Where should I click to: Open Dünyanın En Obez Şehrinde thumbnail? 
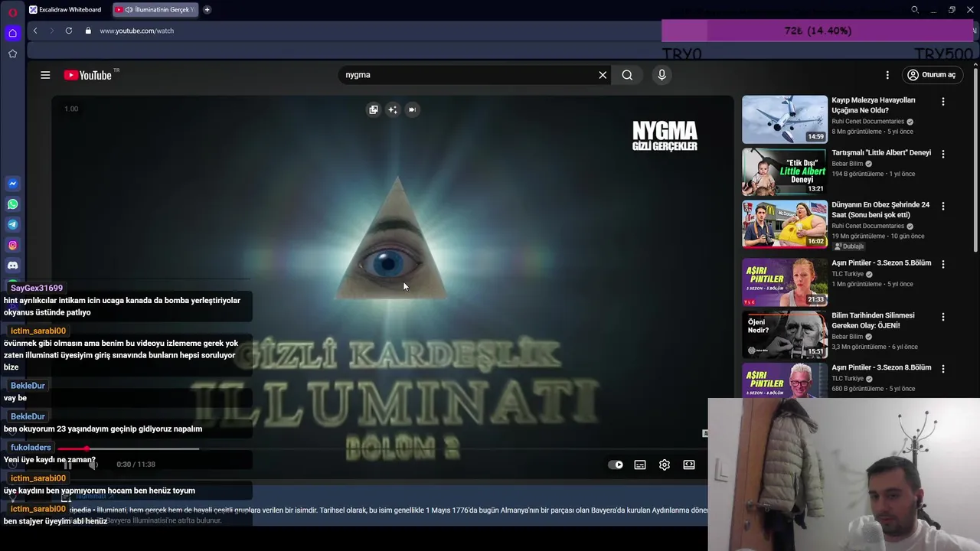pos(785,224)
